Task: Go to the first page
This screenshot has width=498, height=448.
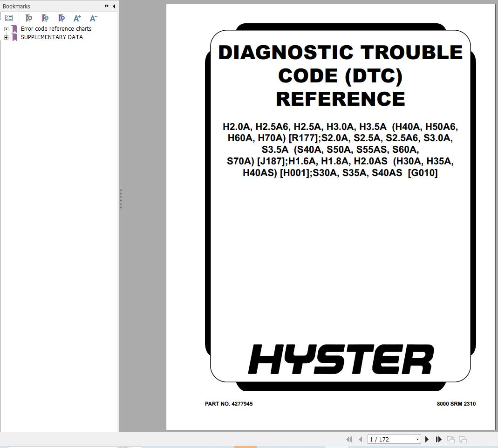Action: click(x=349, y=440)
